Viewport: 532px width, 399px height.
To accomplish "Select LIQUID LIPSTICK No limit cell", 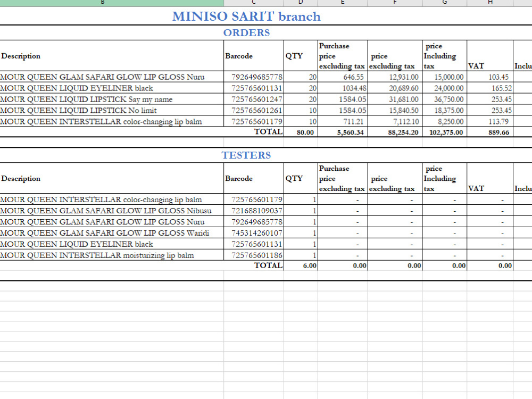I will pos(112,110).
